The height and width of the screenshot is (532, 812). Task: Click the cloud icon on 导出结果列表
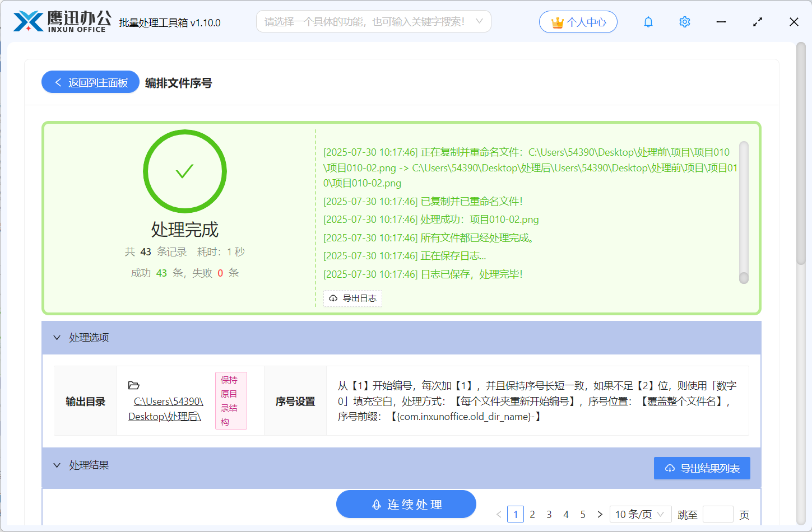point(669,468)
